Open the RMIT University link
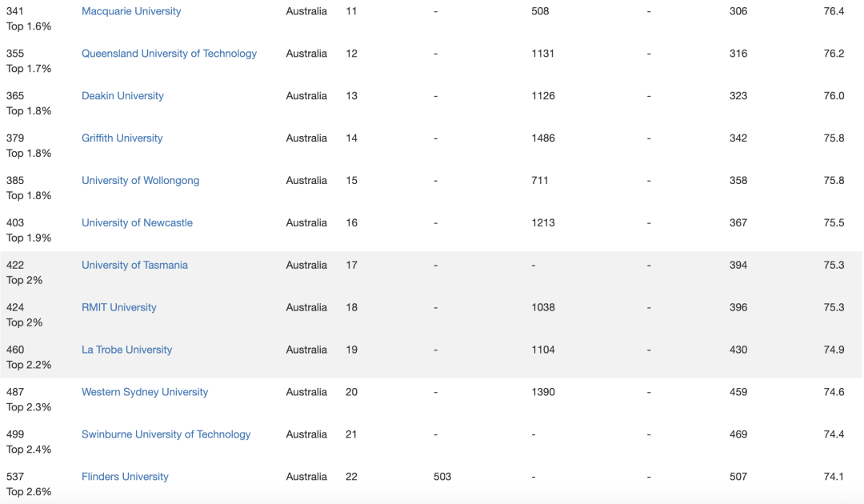 coord(119,307)
